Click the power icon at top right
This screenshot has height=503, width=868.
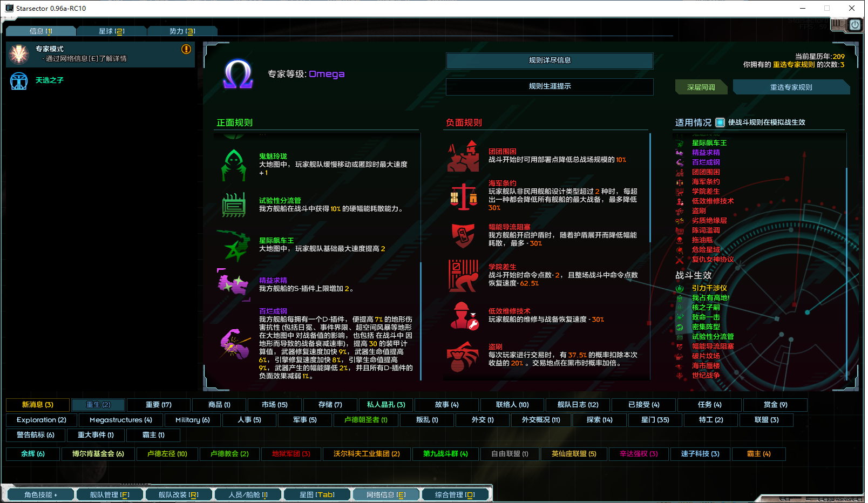855,25
